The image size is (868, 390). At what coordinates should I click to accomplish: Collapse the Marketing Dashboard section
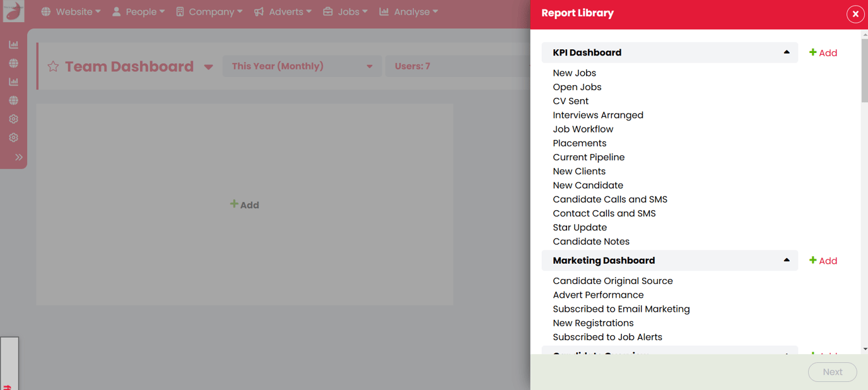[x=787, y=260]
